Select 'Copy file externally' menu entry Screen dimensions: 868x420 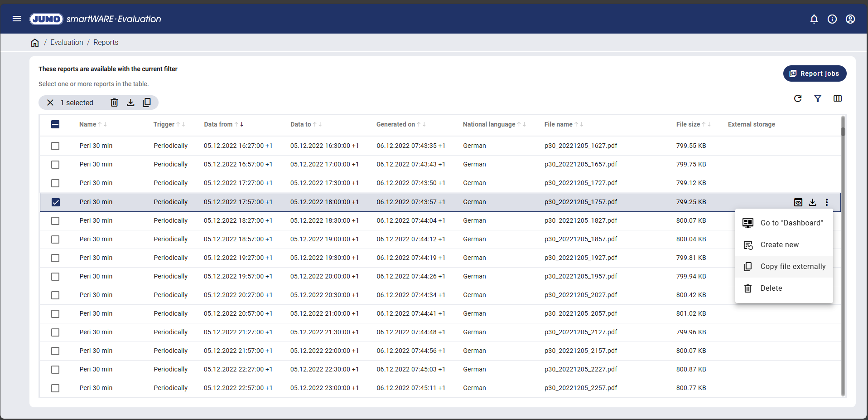coord(792,267)
